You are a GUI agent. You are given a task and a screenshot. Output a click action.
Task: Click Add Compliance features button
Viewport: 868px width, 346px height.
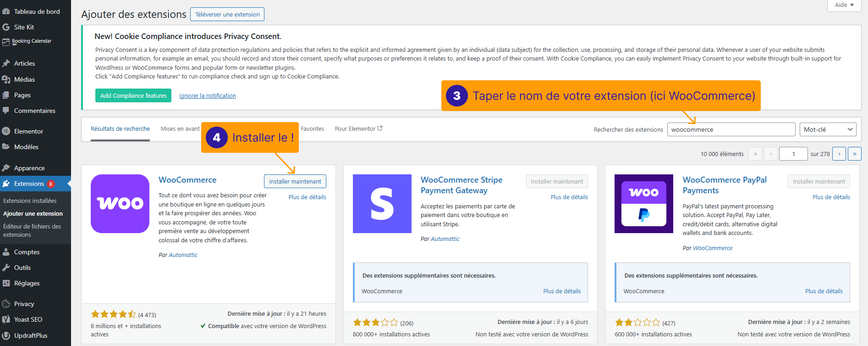click(133, 95)
